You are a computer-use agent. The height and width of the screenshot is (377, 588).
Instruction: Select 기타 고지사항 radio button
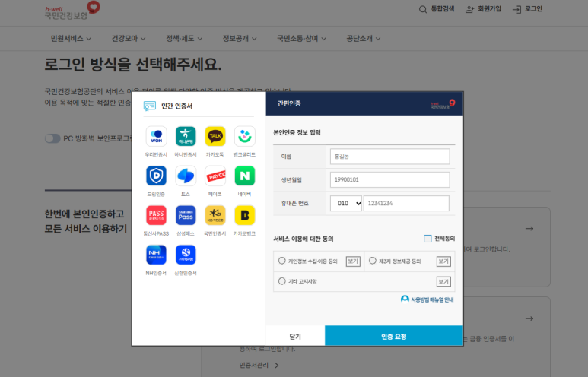point(282,281)
